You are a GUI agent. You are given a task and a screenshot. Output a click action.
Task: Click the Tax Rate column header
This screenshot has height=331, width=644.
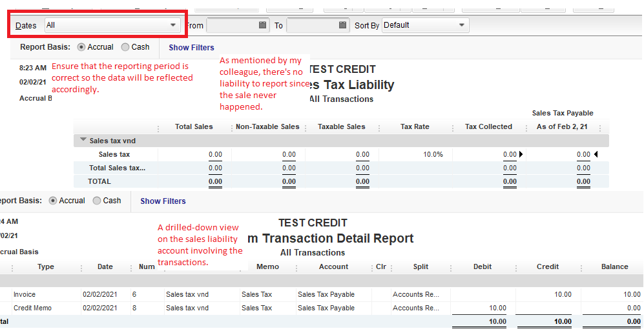[x=415, y=126]
